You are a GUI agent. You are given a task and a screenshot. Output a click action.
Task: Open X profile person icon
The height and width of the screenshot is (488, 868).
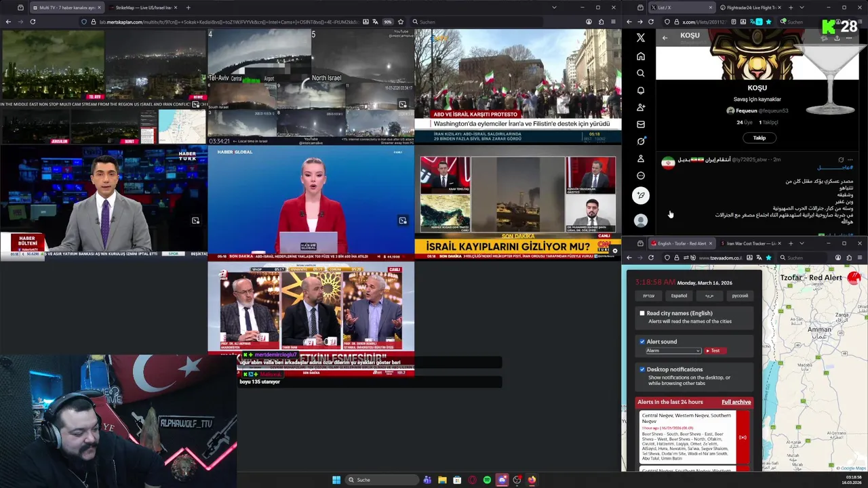641,159
